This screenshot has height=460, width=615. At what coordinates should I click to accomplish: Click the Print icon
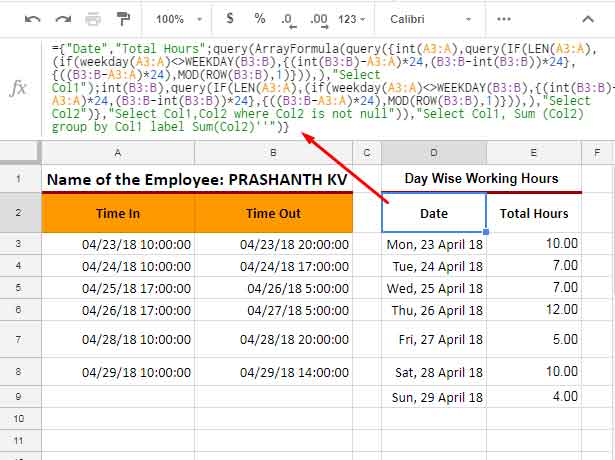tap(93, 19)
